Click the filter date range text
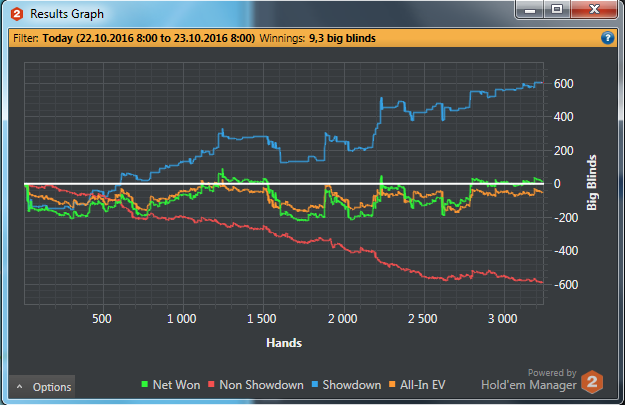This screenshot has width=625, height=405. [x=149, y=38]
